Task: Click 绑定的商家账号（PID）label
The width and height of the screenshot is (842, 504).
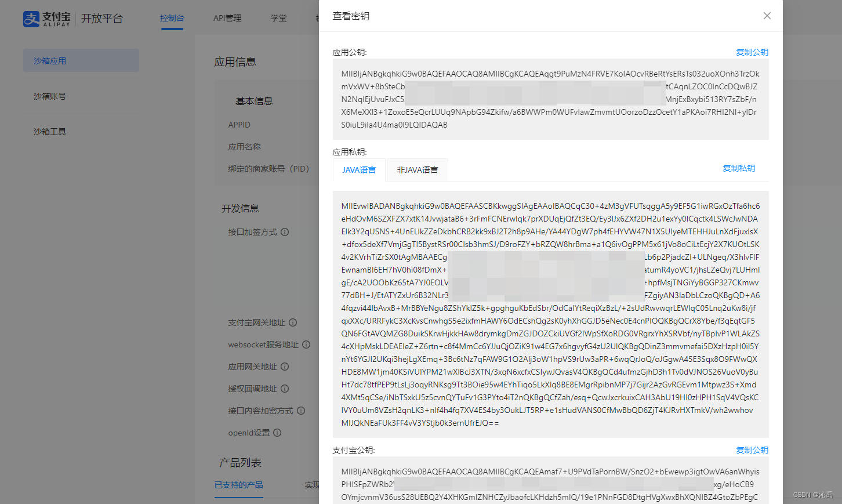Action: coord(268,169)
